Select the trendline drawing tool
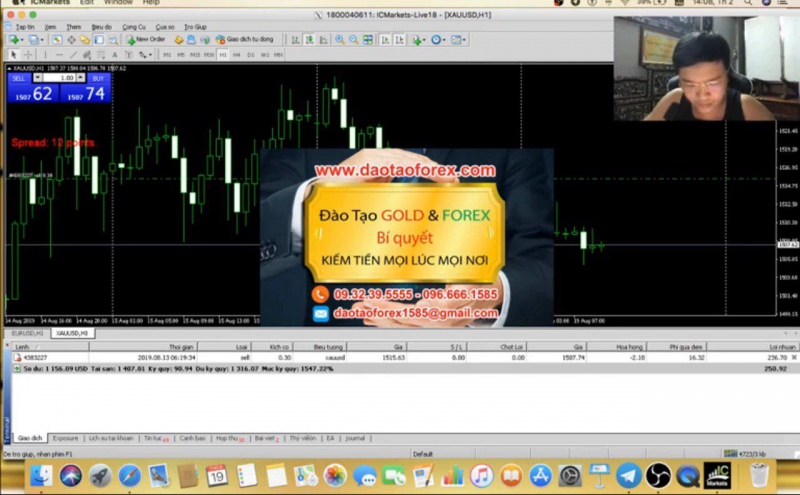 point(73,55)
